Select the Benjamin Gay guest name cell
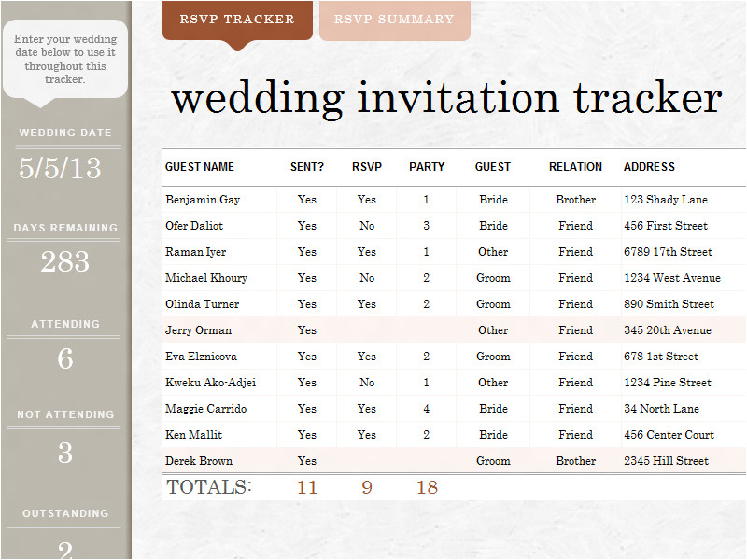Screen dimensions: 747x560 203,200
